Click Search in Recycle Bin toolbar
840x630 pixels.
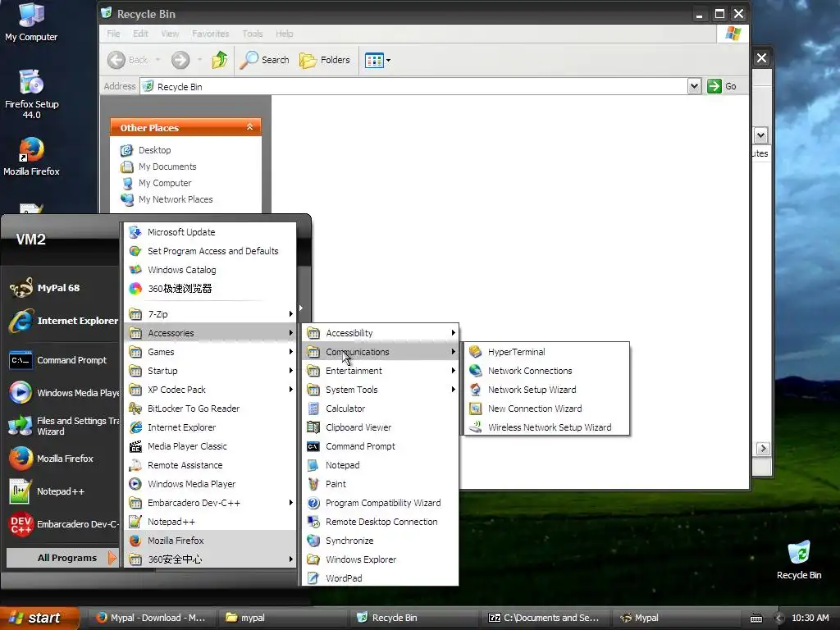click(x=265, y=60)
